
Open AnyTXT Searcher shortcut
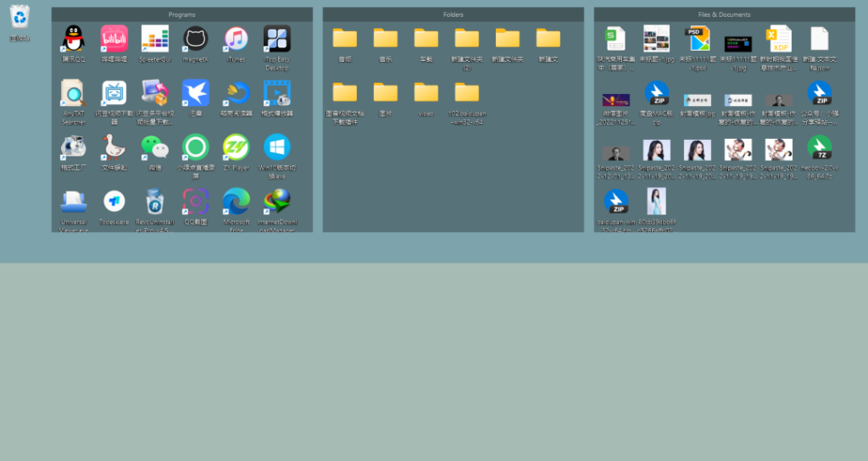(x=73, y=93)
